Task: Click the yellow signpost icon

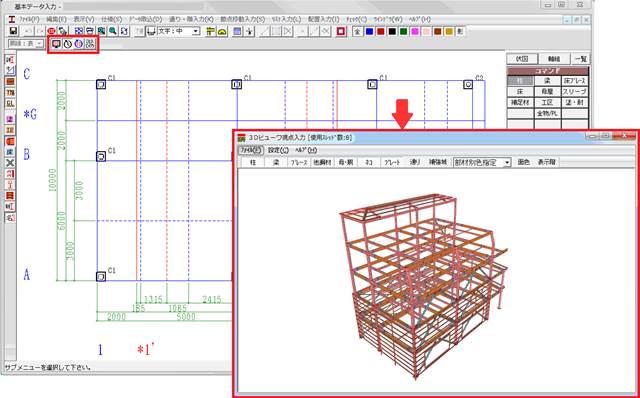Action: 210,31
